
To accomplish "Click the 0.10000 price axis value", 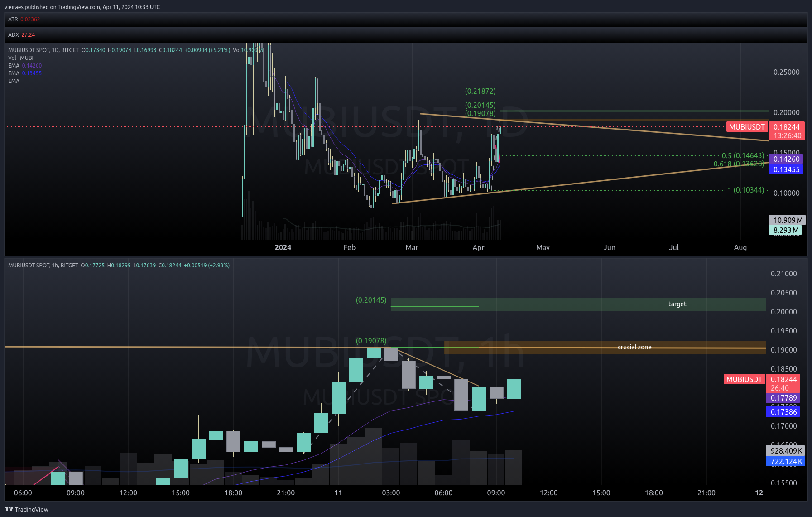I will click(x=787, y=193).
